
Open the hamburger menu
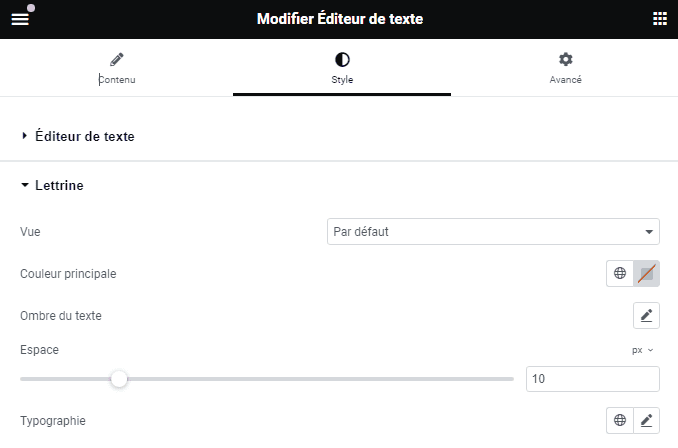pos(20,19)
